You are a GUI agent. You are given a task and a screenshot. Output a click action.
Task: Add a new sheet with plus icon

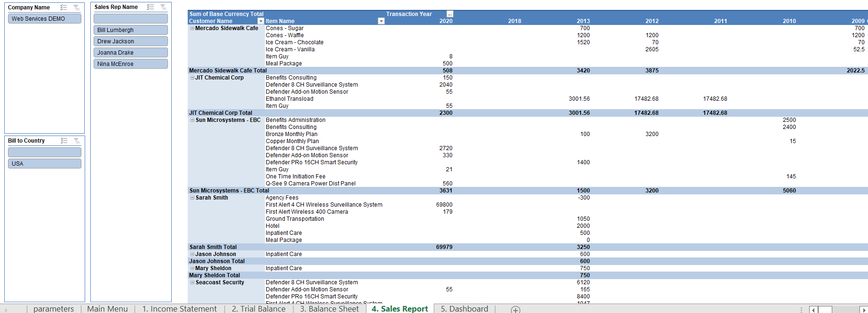(516, 309)
